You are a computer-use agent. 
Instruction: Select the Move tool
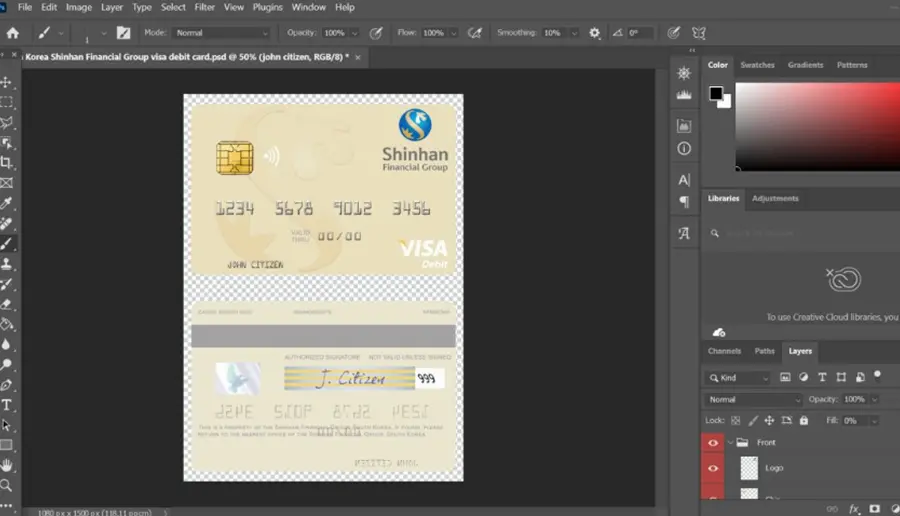tap(6, 82)
